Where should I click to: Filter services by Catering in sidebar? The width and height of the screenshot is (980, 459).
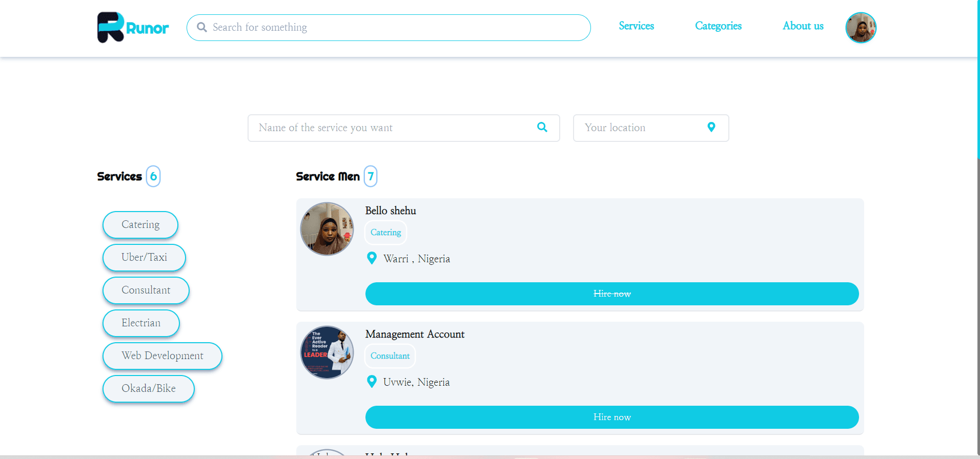pos(140,225)
